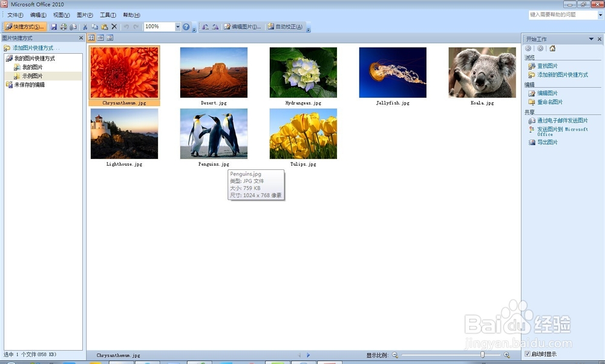This screenshot has width=605, height=364.
Task: Click the task pane Back arrow icon
Action: [528, 48]
